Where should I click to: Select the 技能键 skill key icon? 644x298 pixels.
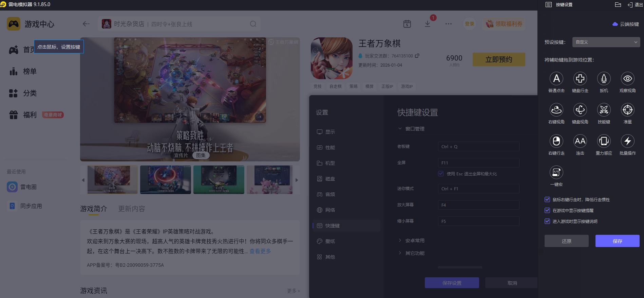pyautogui.click(x=604, y=110)
